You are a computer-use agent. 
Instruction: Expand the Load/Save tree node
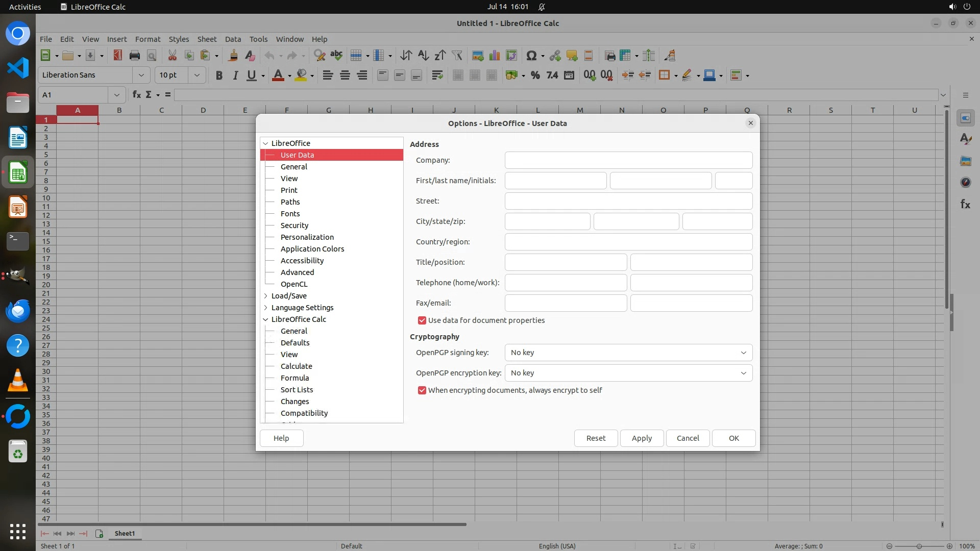[265, 296]
